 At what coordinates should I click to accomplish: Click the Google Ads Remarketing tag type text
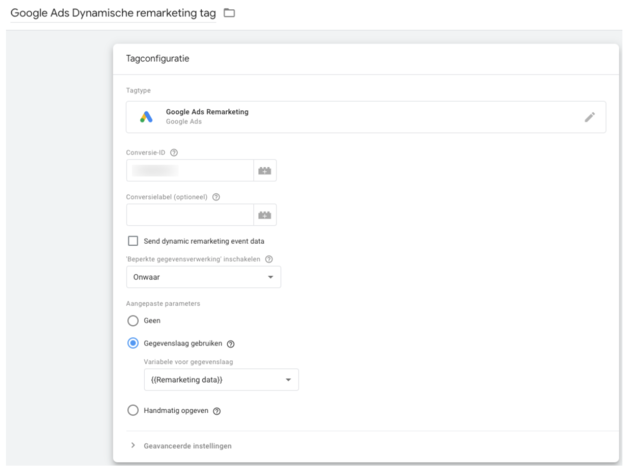pos(207,112)
